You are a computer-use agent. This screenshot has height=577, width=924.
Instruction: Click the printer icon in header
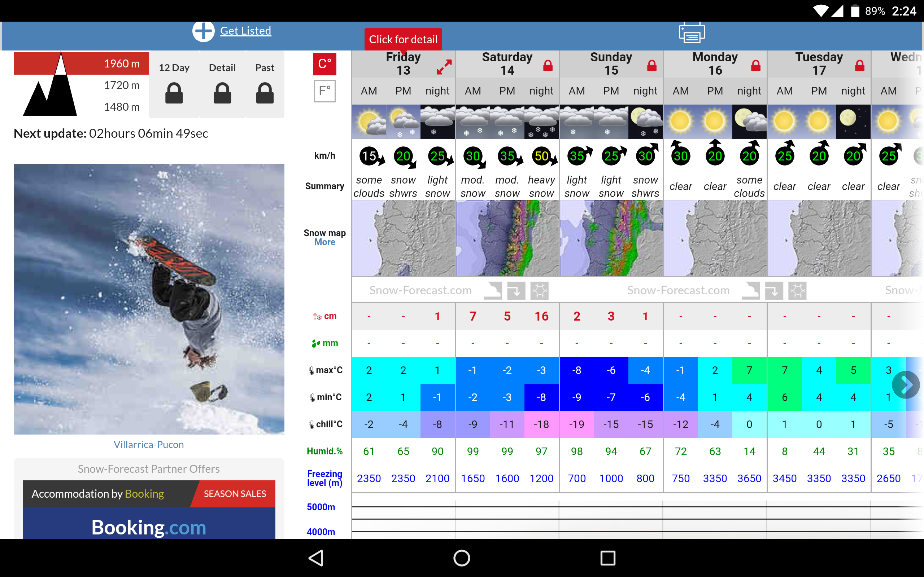[x=692, y=33]
